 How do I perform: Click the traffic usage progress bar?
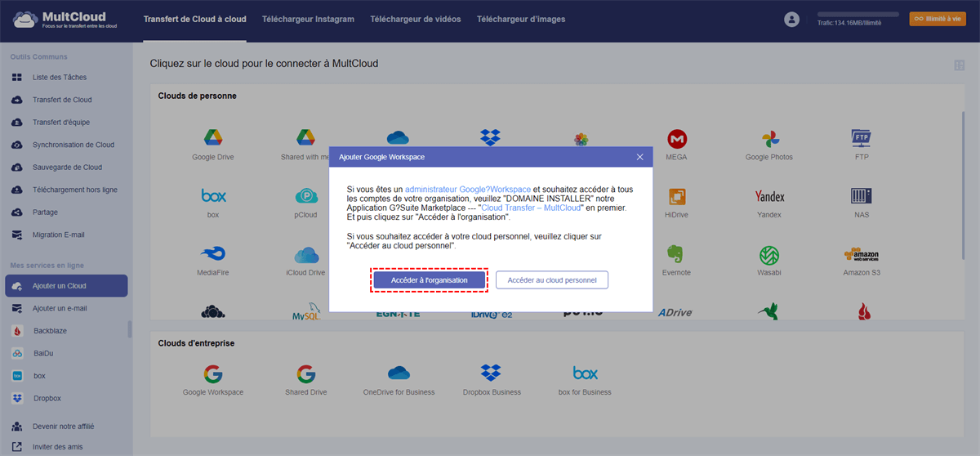click(x=857, y=15)
